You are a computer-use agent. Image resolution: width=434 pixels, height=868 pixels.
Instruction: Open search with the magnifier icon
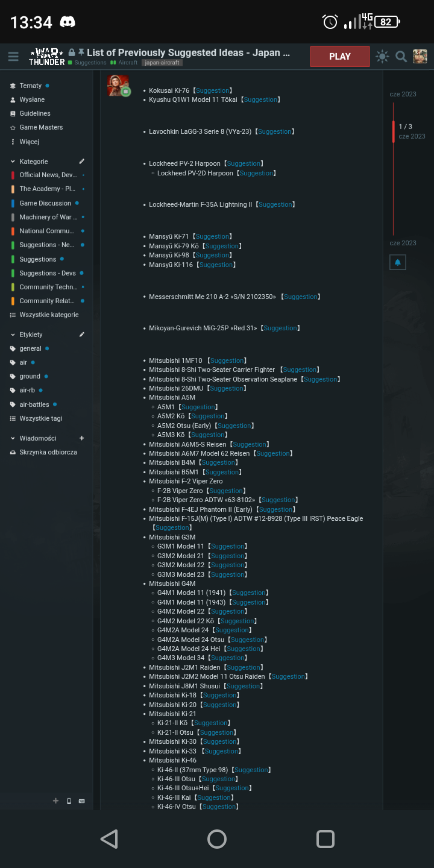pyautogui.click(x=401, y=57)
